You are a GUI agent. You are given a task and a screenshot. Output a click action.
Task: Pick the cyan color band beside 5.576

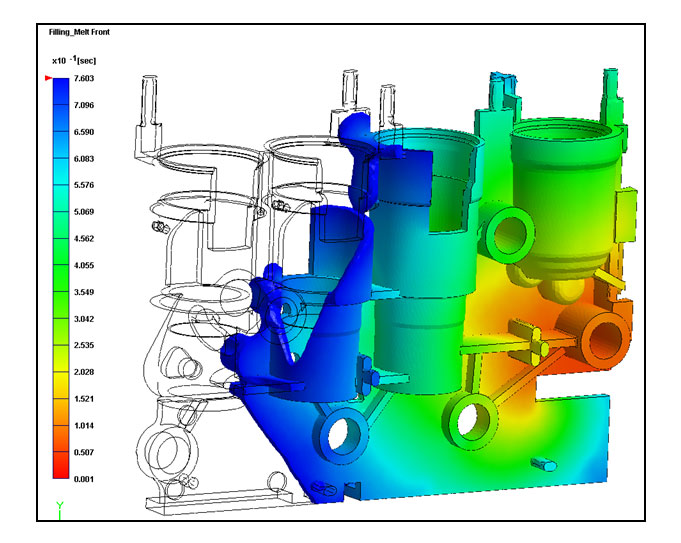60,185
